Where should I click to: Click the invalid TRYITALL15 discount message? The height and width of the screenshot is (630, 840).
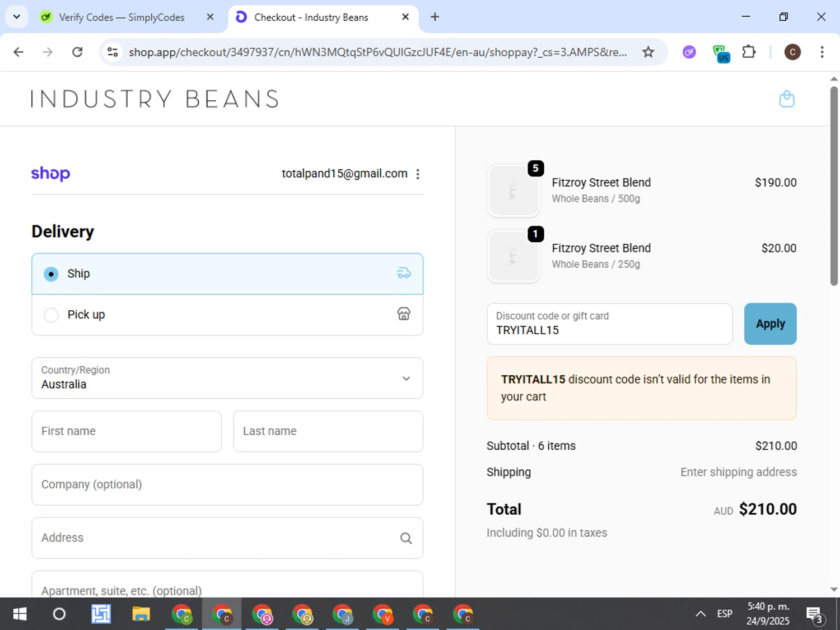click(642, 388)
